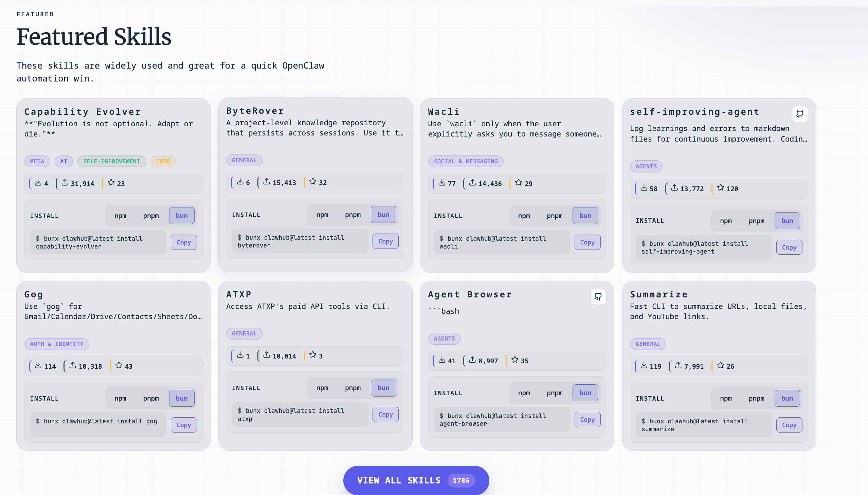This screenshot has width=868, height=495.
Task: Click download icon on Wacli stats
Action: click(x=442, y=183)
